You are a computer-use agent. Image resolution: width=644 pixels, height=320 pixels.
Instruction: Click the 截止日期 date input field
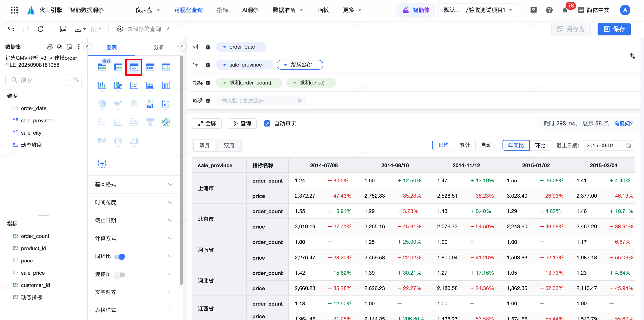[605, 145]
